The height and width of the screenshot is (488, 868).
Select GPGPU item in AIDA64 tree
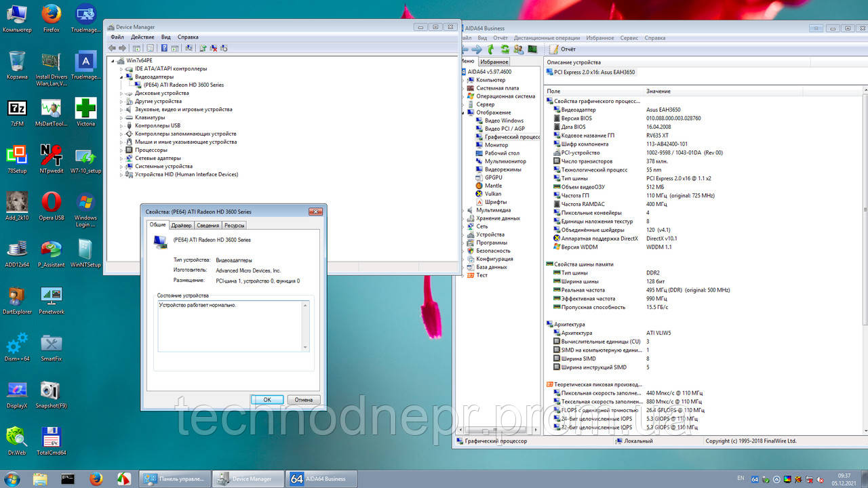tap(488, 178)
